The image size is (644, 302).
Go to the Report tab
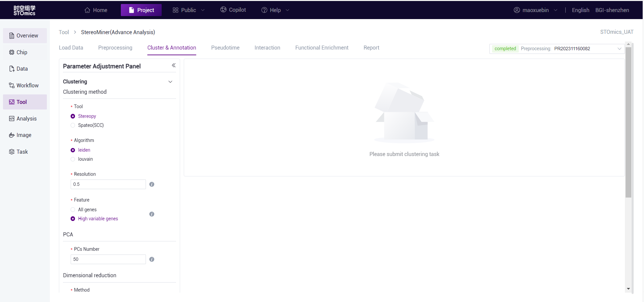tap(372, 48)
